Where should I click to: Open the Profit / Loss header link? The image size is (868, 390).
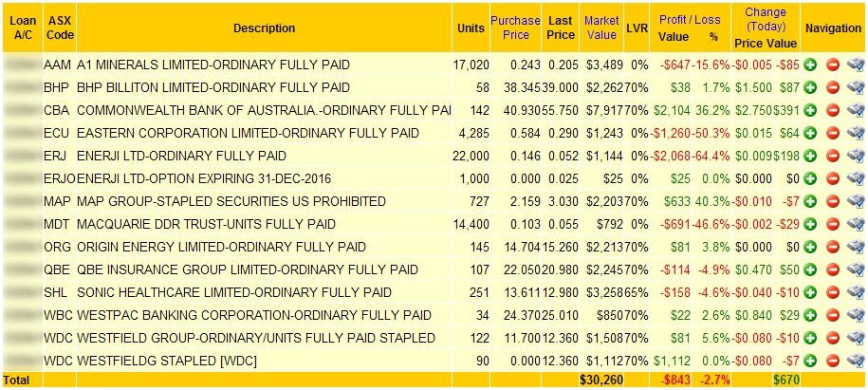(x=690, y=20)
